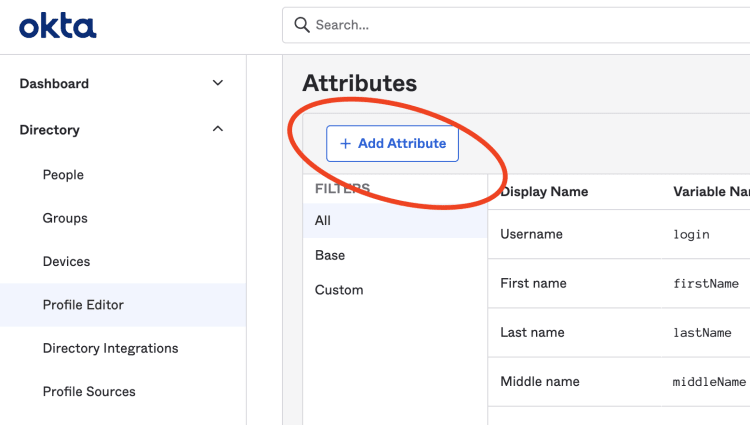
Task: Click the Last name row
Action: coord(619,333)
